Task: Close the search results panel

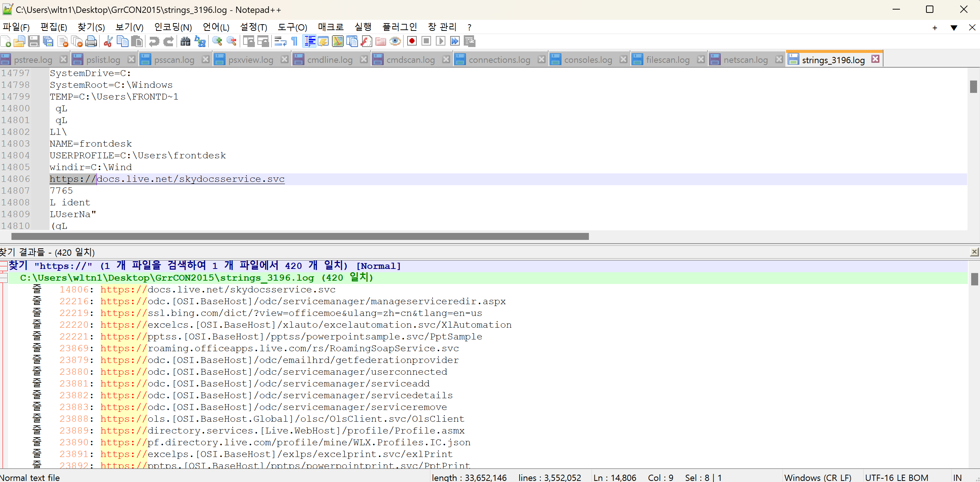Action: pyautogui.click(x=974, y=252)
